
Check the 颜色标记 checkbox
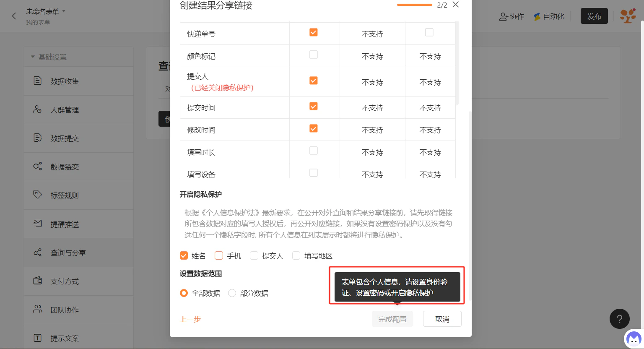(313, 55)
